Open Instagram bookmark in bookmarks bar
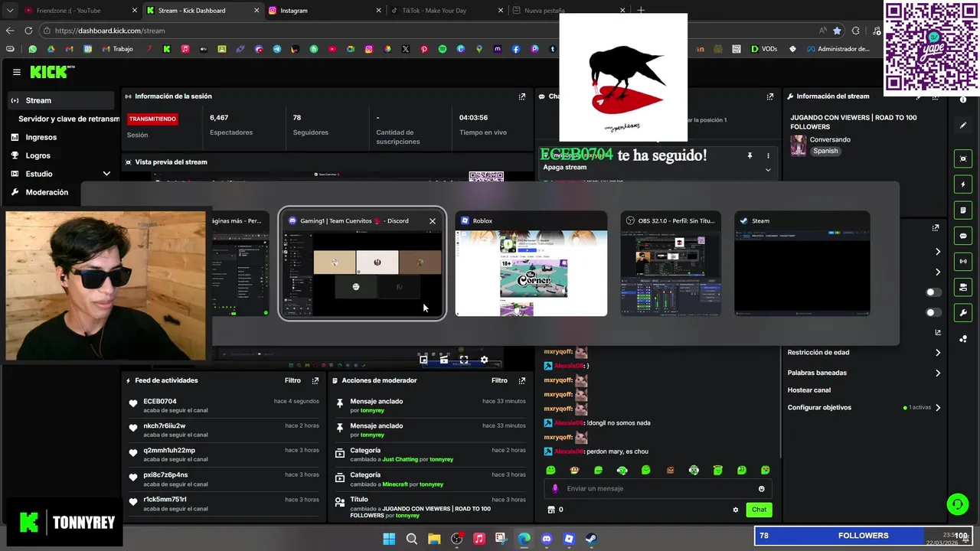The width and height of the screenshot is (980, 551). (x=369, y=49)
